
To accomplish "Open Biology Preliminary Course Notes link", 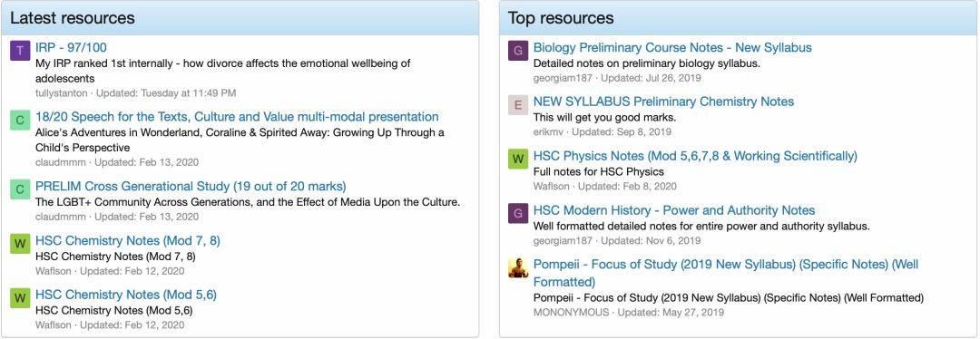I will click(x=672, y=47).
